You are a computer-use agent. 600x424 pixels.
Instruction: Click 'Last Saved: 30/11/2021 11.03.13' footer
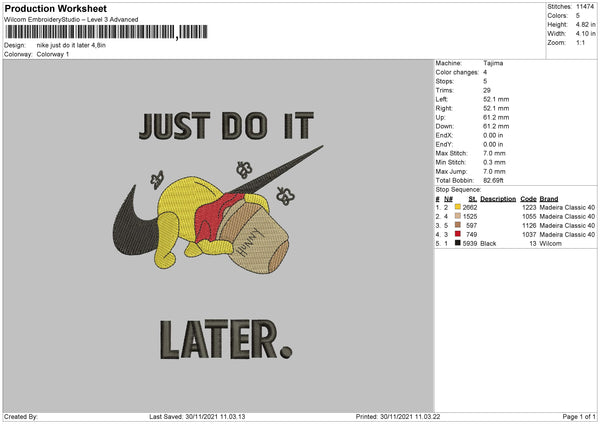[197, 416]
